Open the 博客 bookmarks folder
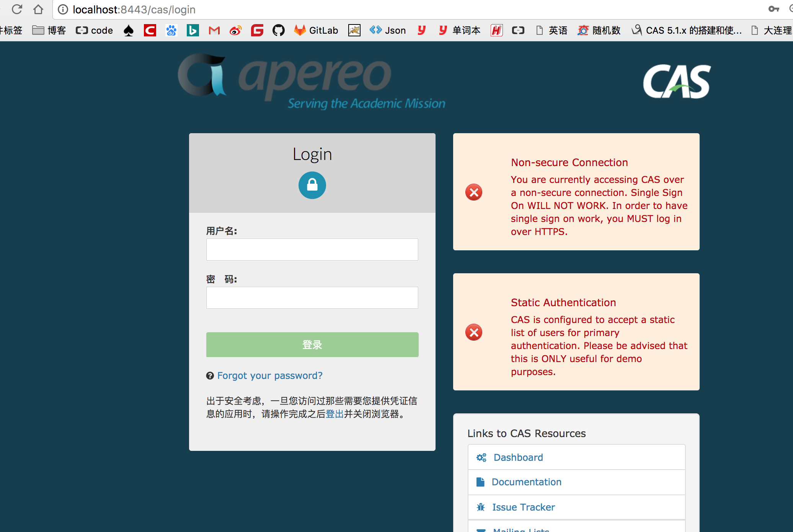The width and height of the screenshot is (793, 532). click(49, 30)
